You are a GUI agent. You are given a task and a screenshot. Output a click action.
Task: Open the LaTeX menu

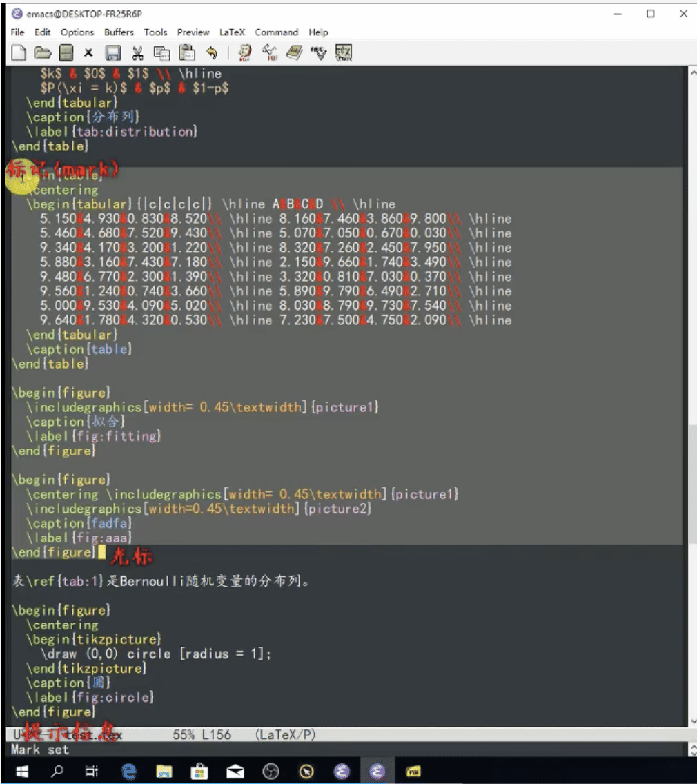tap(232, 32)
